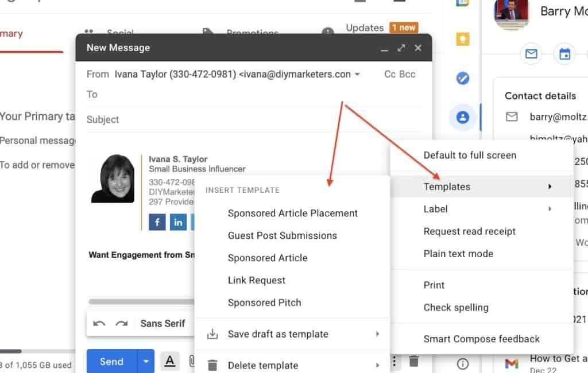This screenshot has height=373, width=588.
Task: Click the Facebook icon in signature
Action: [157, 222]
